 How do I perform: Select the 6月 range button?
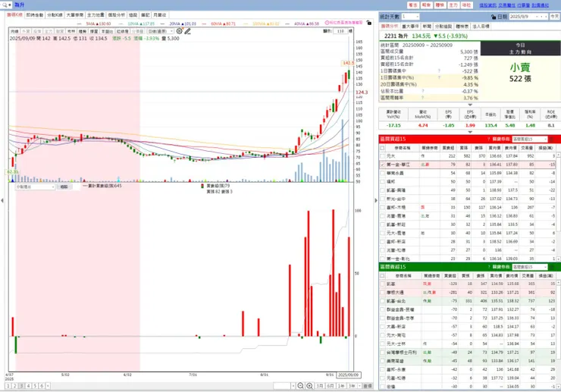[331, 386]
